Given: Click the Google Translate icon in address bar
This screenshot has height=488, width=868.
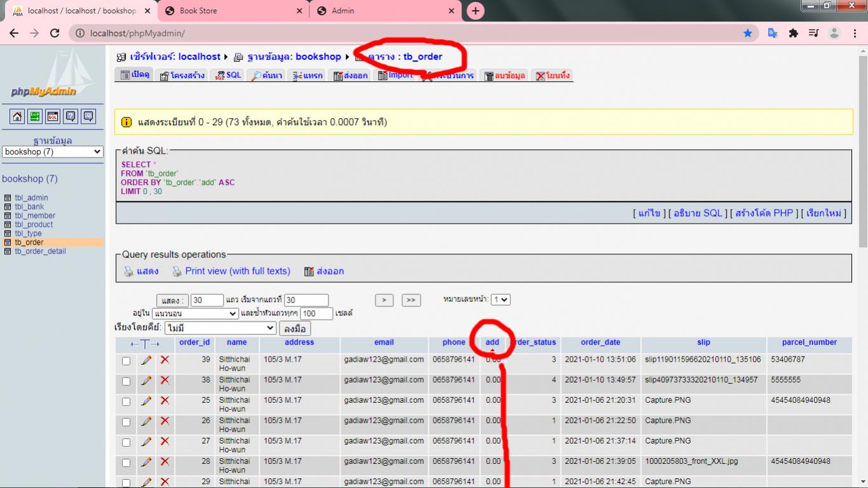Looking at the screenshot, I should coord(773,33).
